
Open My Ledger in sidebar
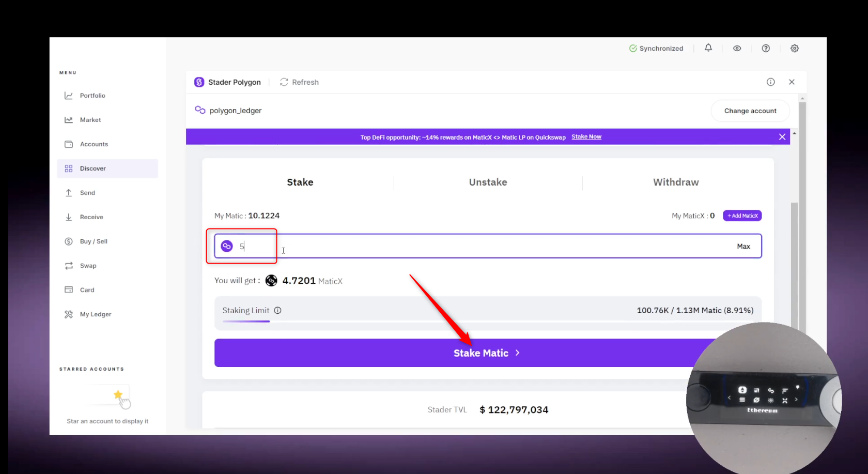point(95,314)
